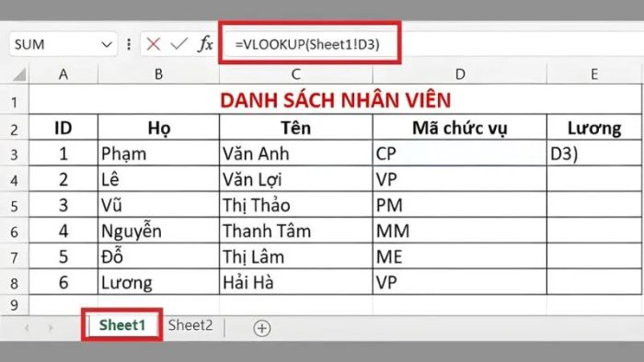Click the Name Box showing SUM
The width and height of the screenshot is (644, 362).
click(x=63, y=44)
